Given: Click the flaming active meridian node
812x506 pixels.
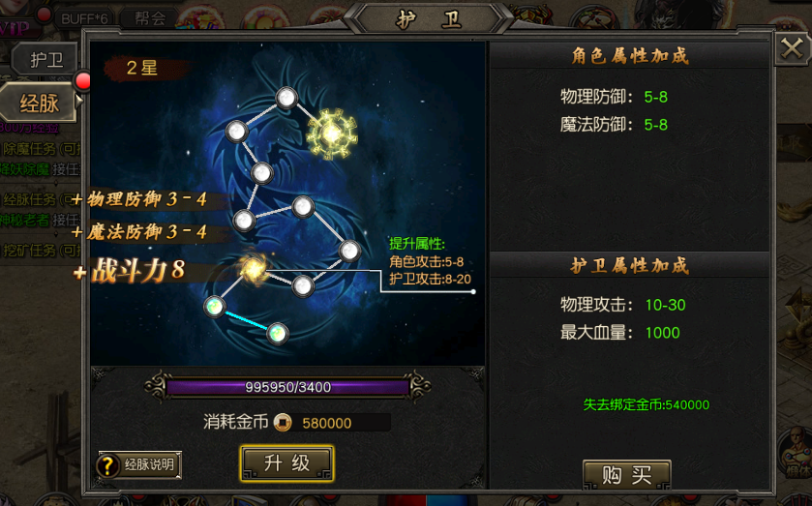Looking at the screenshot, I should point(254,268).
